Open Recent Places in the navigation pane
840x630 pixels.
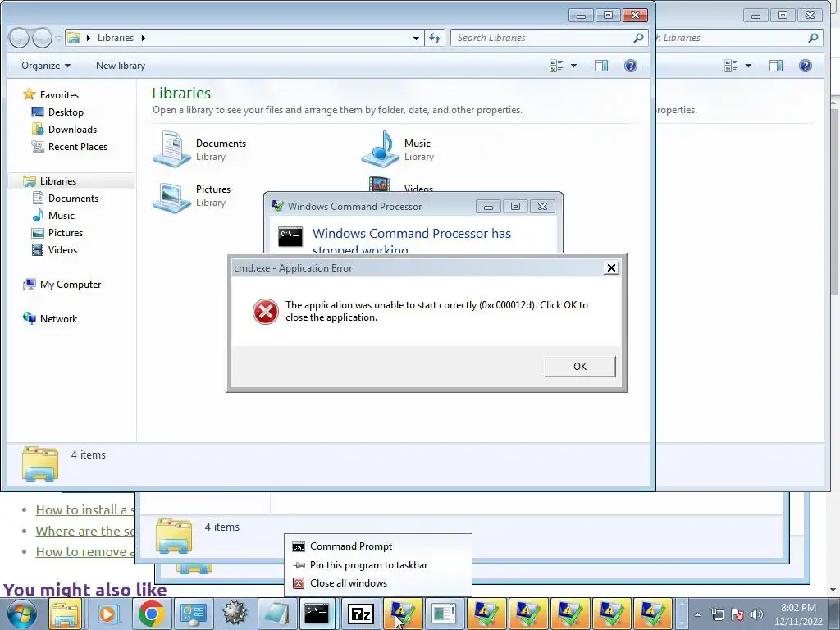[78, 146]
